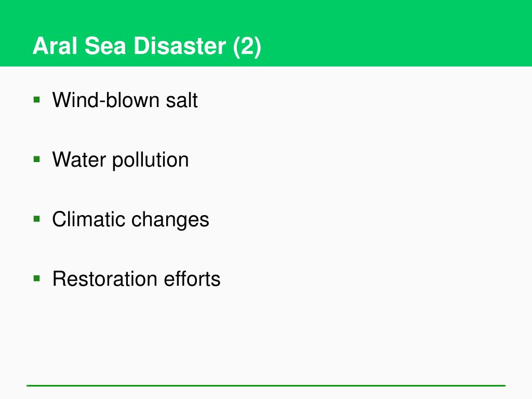Click the word "Restoration" in fourth bullet

point(105,279)
